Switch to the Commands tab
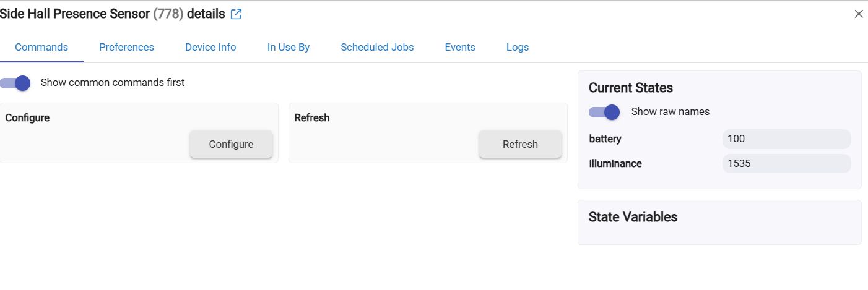868x290 pixels. pyautogui.click(x=41, y=47)
